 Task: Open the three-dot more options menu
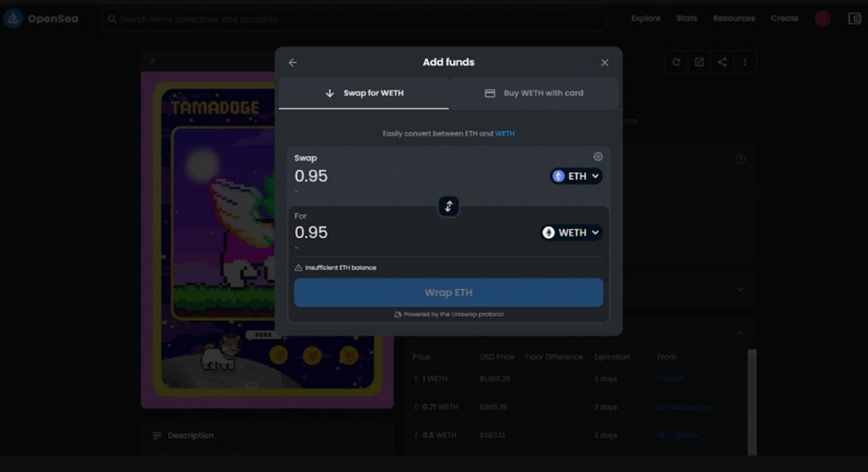coord(745,62)
